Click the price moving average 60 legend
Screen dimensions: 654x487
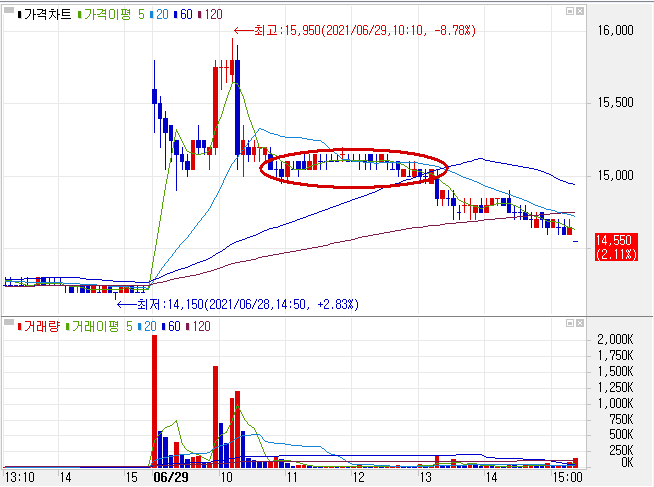(183, 15)
